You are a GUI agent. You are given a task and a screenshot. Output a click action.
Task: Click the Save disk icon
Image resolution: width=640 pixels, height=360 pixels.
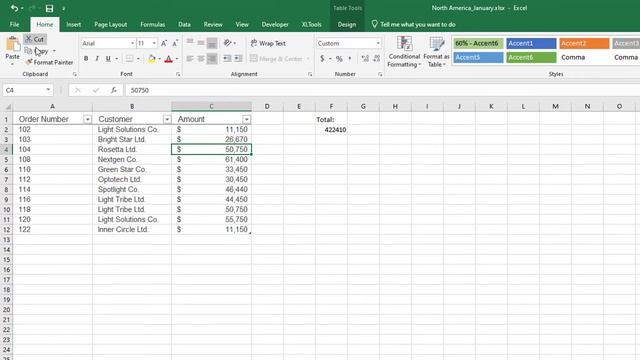pos(49,8)
